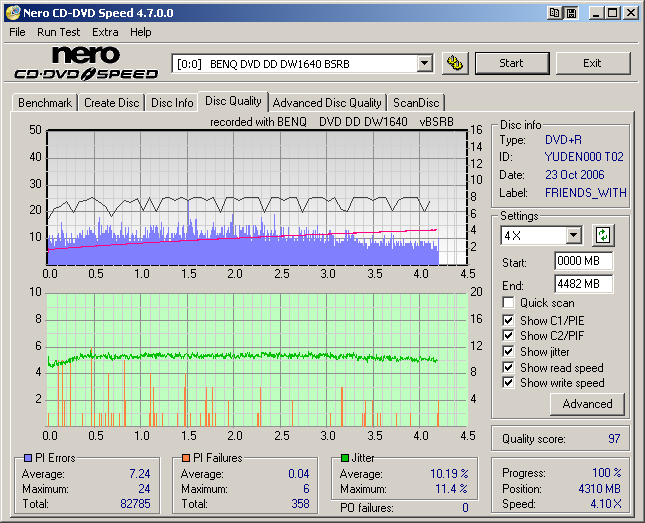This screenshot has height=523, width=645.
Task: Toggle Show C2/PIF checkbox
Action: (x=508, y=335)
